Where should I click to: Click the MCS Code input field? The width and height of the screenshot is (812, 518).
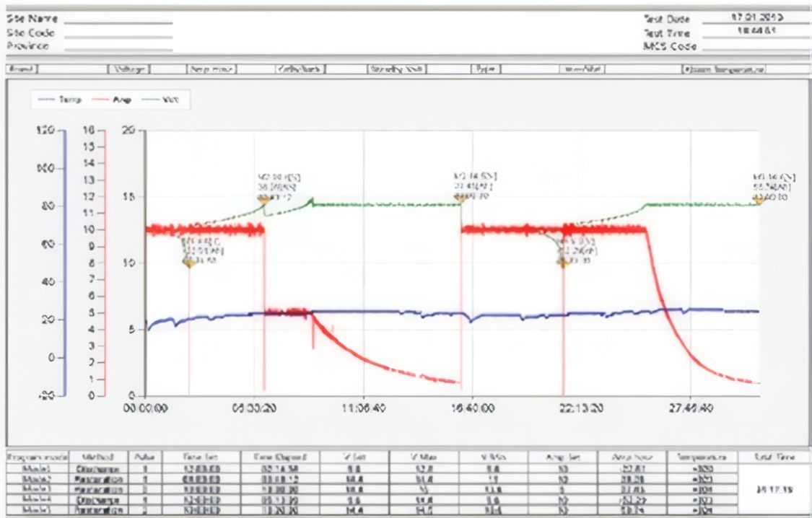coord(755,46)
